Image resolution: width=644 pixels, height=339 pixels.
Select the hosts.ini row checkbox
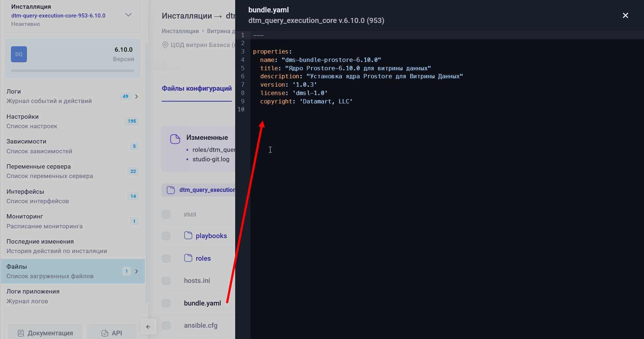tap(166, 281)
